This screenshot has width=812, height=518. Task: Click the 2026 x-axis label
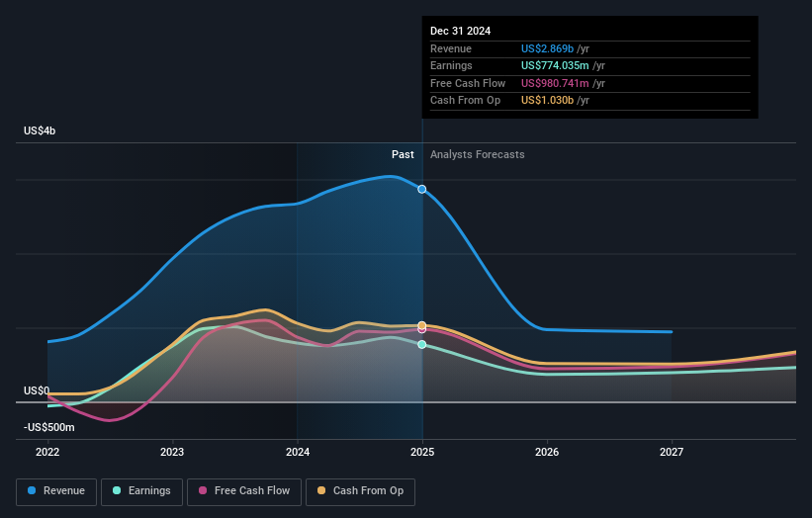click(547, 453)
